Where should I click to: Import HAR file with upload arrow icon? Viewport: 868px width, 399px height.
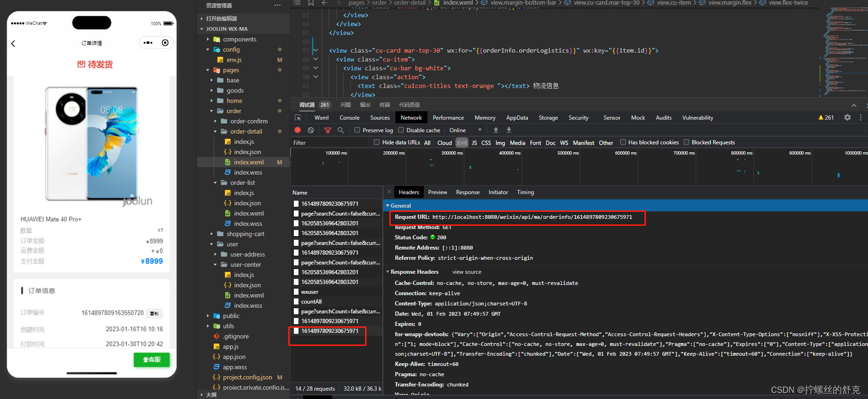(x=496, y=130)
